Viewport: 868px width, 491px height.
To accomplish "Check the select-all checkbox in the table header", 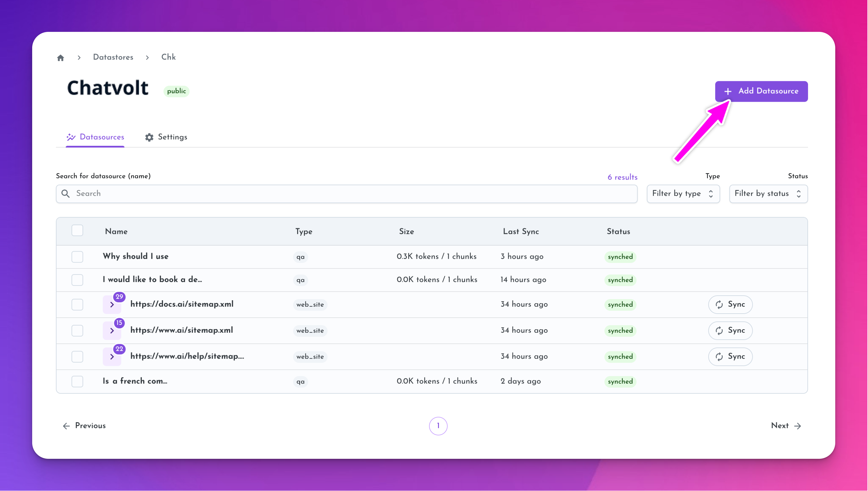I will [x=77, y=230].
